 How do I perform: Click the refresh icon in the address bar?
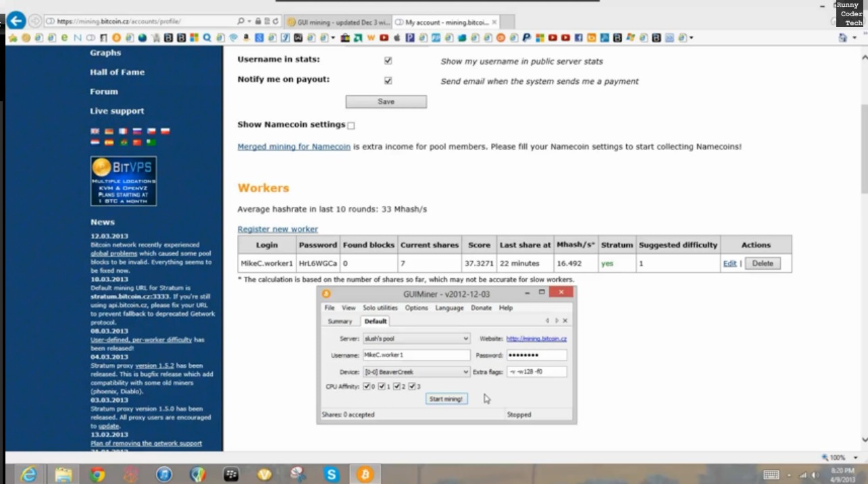click(x=276, y=22)
